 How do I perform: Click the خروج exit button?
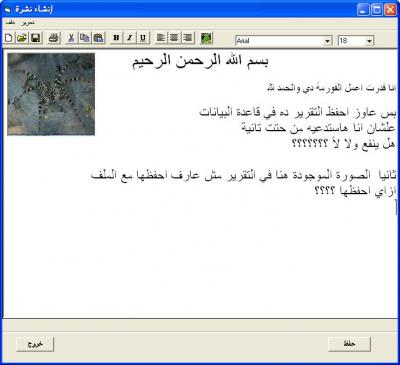tap(35, 344)
